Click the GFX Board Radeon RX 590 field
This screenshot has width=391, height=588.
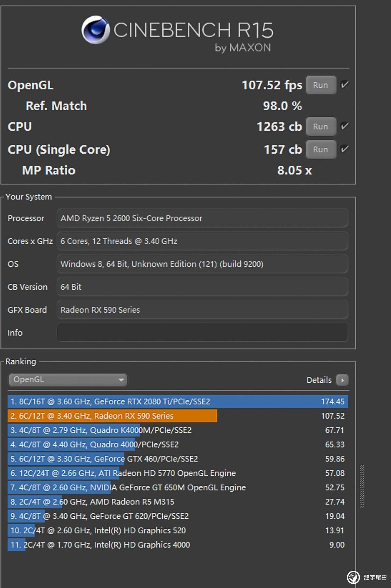(202, 310)
